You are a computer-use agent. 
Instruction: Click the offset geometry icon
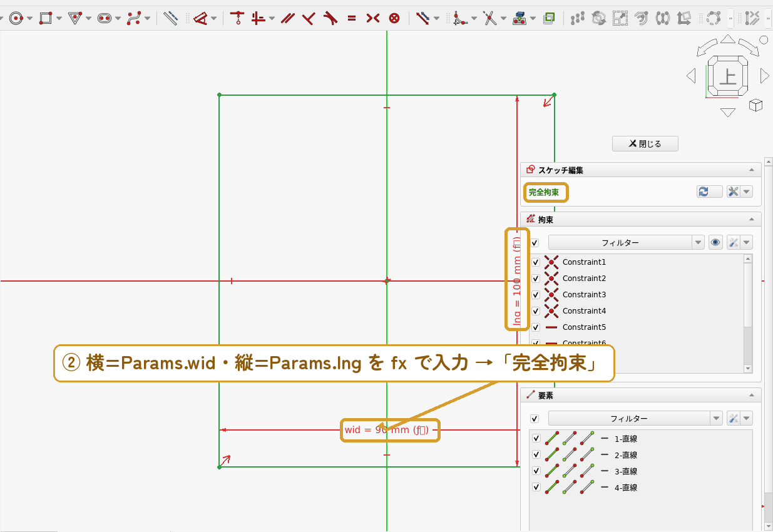point(642,18)
